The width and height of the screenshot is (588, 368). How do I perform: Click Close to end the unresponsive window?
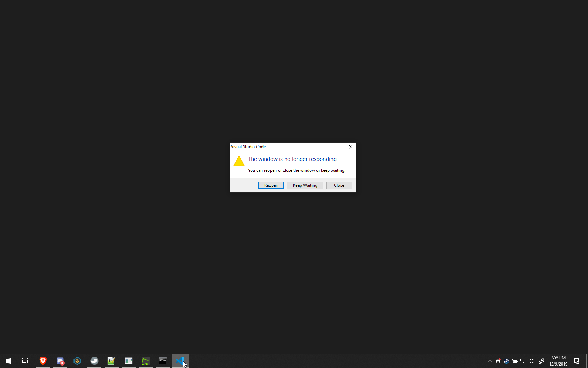338,185
